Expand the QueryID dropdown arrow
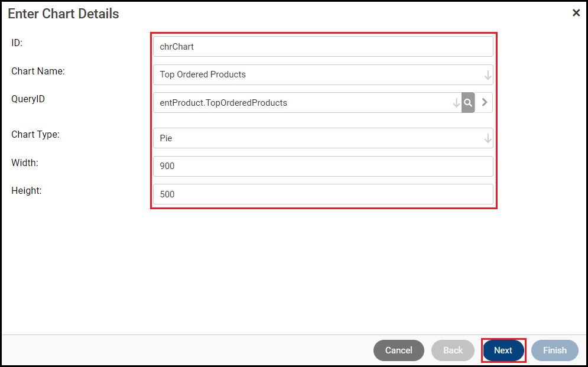588x367 pixels. coord(456,103)
